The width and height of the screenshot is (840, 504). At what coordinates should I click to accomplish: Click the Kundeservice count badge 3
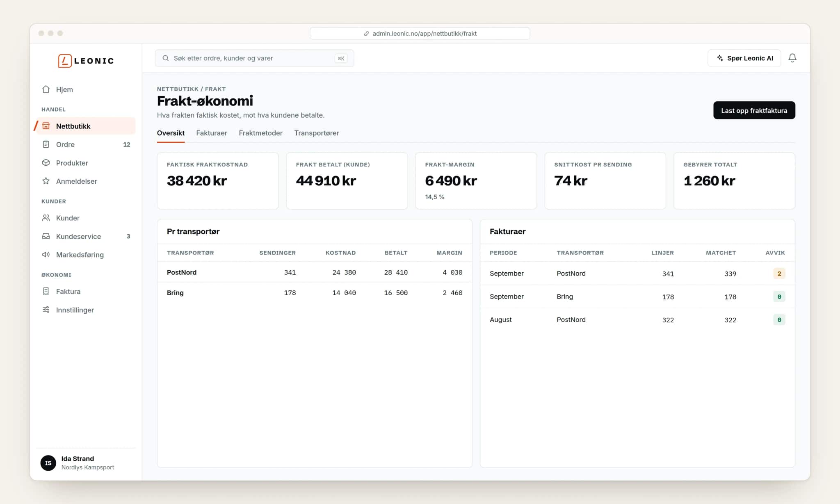128,236
